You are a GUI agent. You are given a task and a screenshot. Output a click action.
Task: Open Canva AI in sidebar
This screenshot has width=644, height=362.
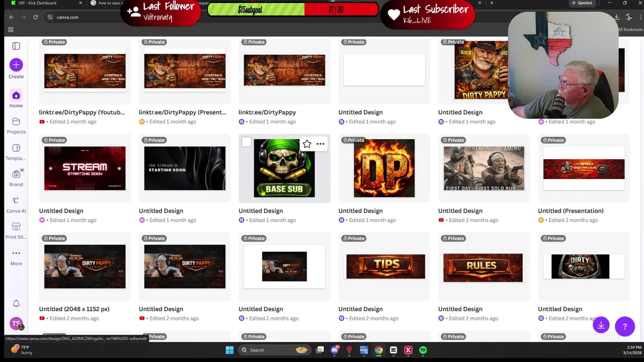pos(16,204)
